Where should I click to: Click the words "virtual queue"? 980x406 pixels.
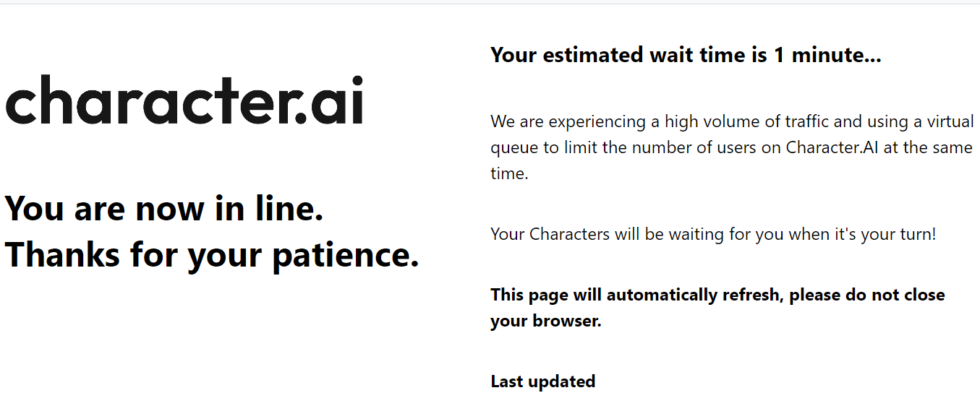pos(940,121)
